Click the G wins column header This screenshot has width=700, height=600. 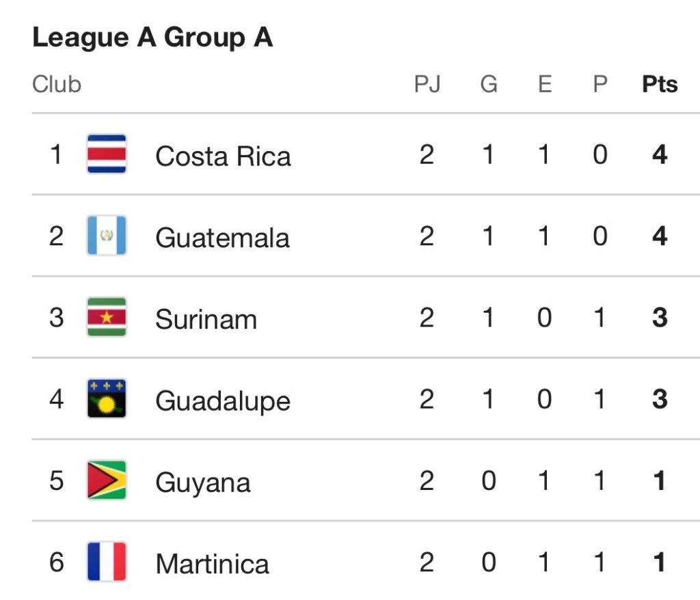489,85
